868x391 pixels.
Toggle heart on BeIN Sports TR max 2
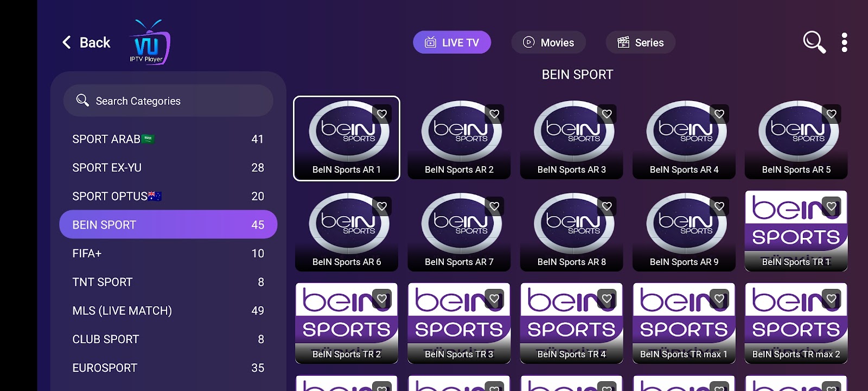coord(832,299)
